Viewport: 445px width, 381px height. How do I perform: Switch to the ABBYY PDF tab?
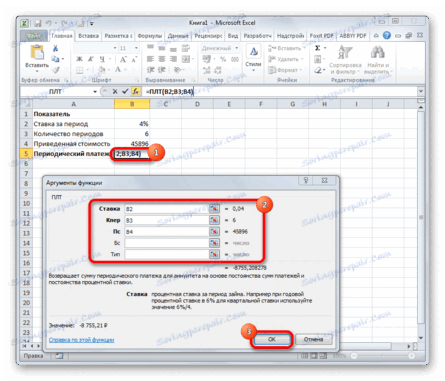tap(353, 36)
